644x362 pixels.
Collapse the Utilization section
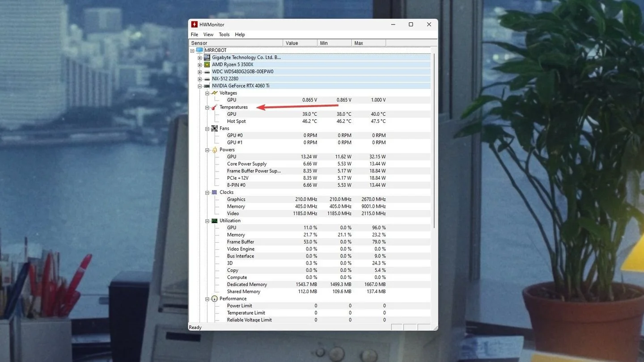tap(208, 221)
